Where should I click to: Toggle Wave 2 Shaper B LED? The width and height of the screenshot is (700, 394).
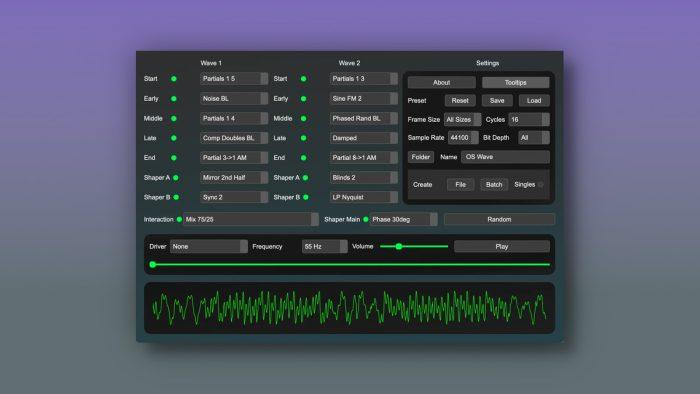(x=306, y=197)
